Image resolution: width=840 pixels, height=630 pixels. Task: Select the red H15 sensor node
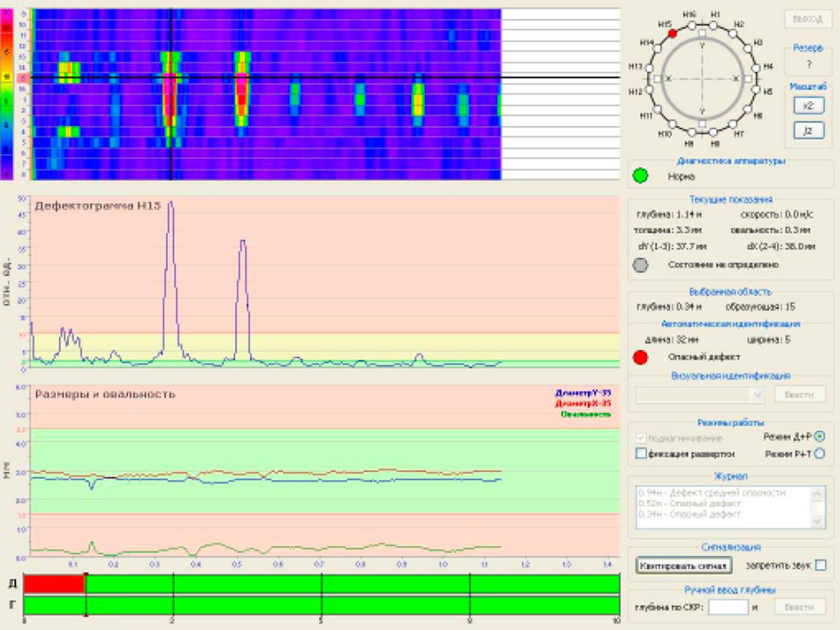[x=672, y=33]
